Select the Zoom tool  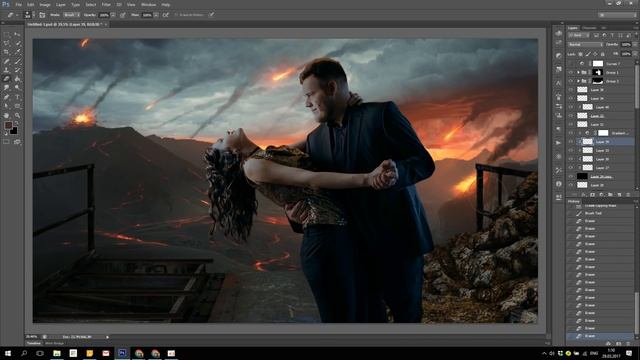[17, 116]
